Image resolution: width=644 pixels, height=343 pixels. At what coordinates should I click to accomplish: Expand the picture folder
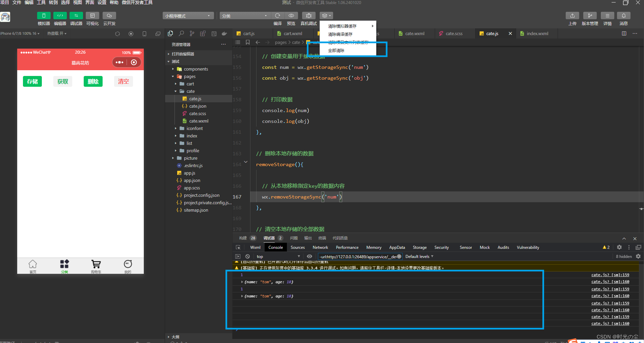198,158
